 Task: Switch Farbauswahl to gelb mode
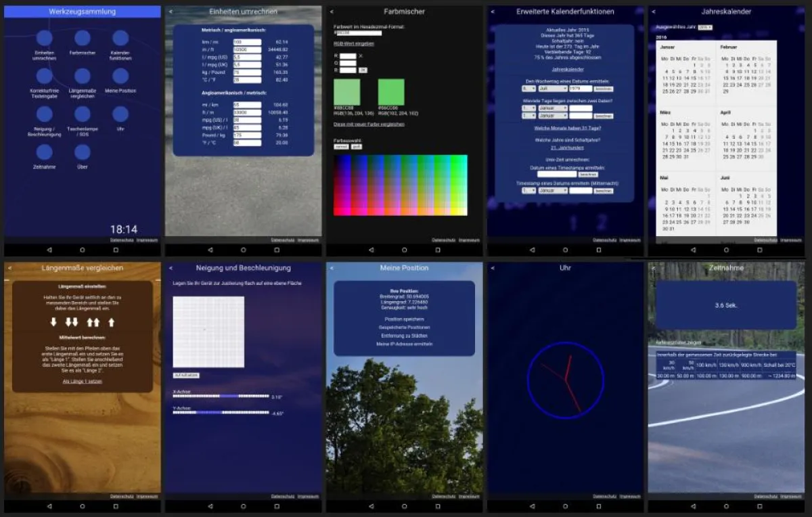tap(357, 146)
